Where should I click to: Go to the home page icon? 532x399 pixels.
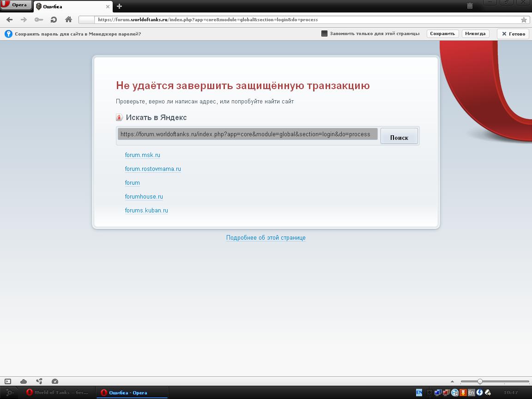pos(68,19)
